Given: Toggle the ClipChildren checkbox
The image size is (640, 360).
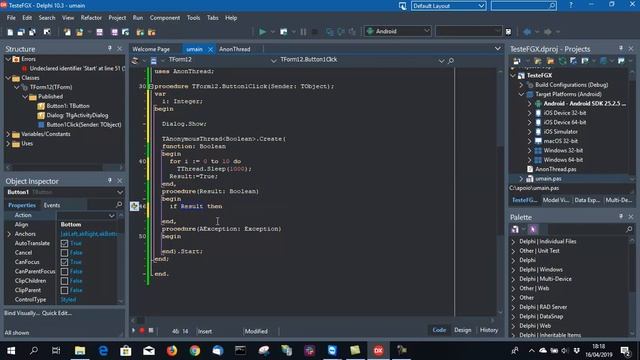Looking at the screenshot, I should pyautogui.click(x=64, y=281).
